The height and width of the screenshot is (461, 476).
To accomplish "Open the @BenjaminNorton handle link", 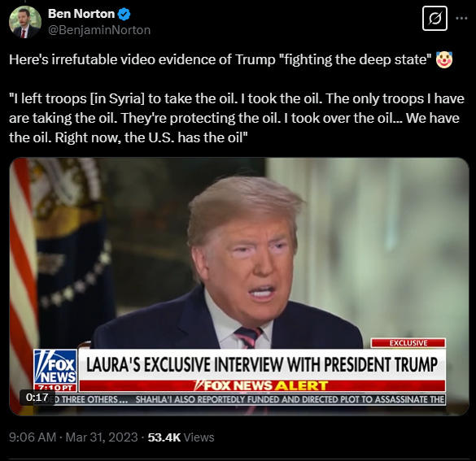I will [x=99, y=30].
